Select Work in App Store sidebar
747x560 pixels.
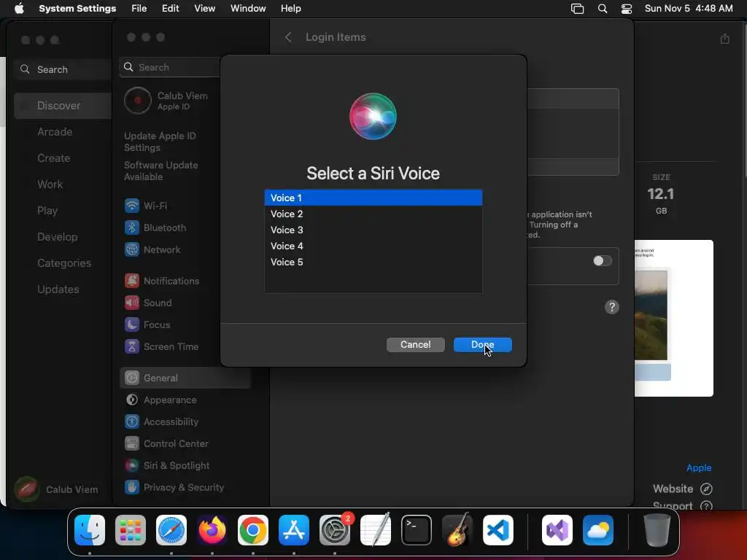point(50,184)
